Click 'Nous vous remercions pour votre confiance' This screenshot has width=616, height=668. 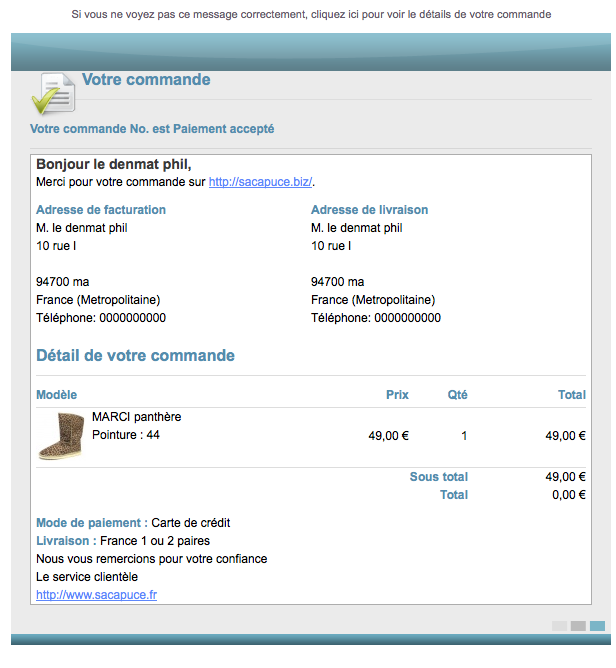tap(152, 559)
